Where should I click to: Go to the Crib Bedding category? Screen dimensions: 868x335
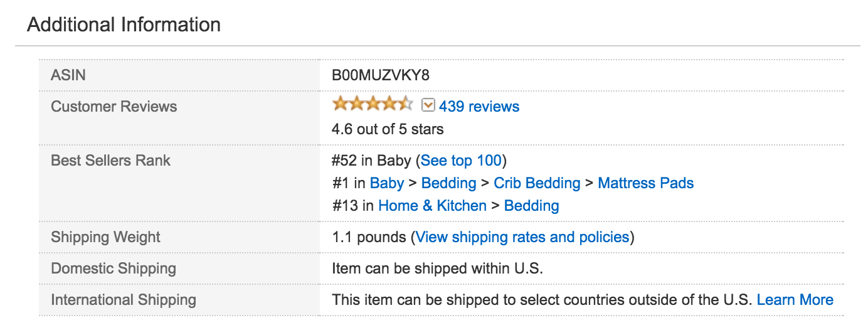click(537, 183)
